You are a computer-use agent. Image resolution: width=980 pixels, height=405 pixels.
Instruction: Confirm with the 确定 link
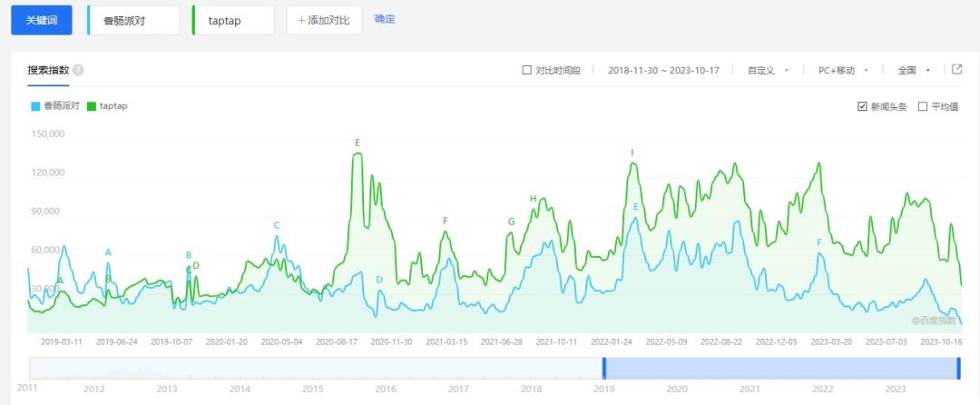(385, 19)
